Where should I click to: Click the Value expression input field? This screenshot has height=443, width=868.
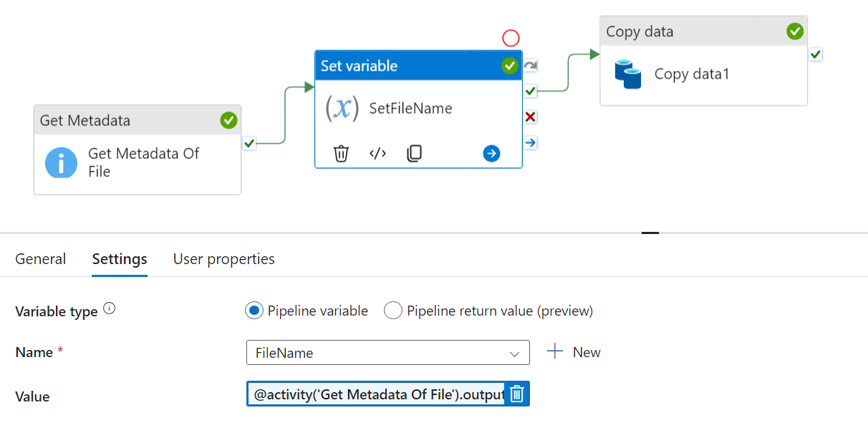coord(376,394)
